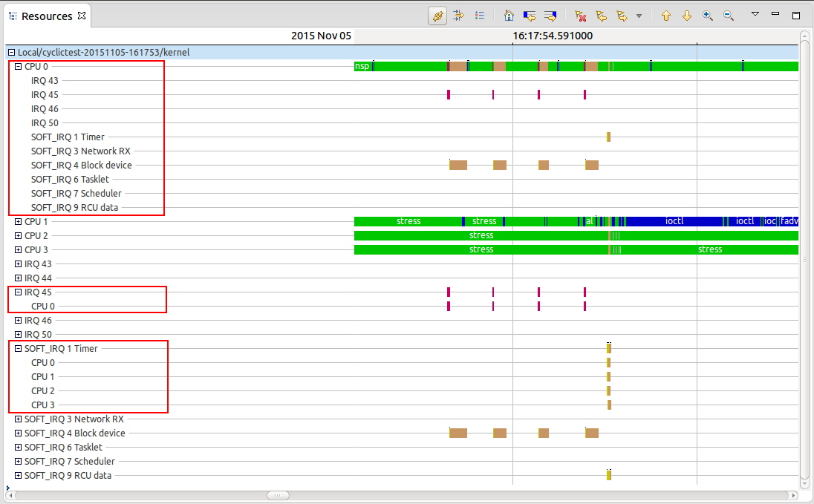Viewport: 814px width, 504px height.
Task: Collapse the CPU 0 tree node
Action: 19,66
